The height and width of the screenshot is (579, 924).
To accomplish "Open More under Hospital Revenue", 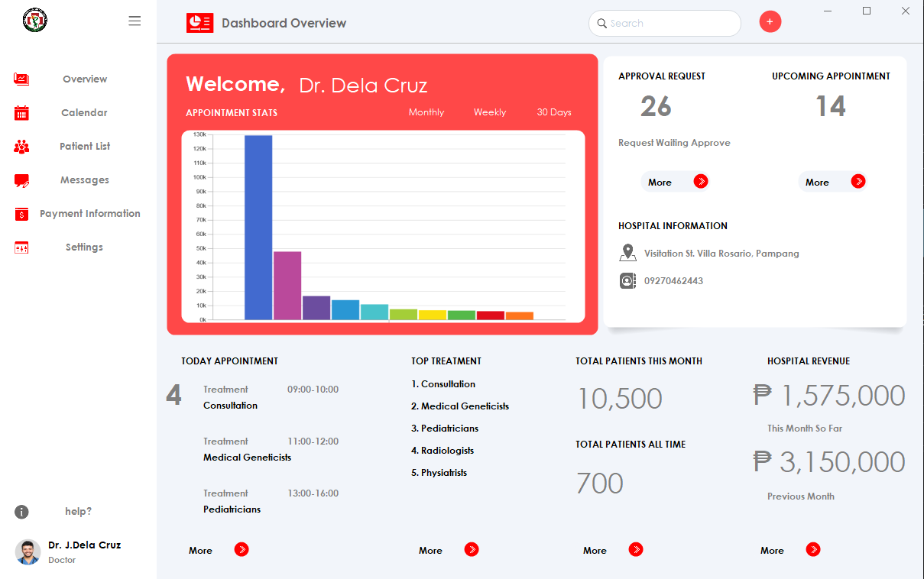I will click(813, 549).
